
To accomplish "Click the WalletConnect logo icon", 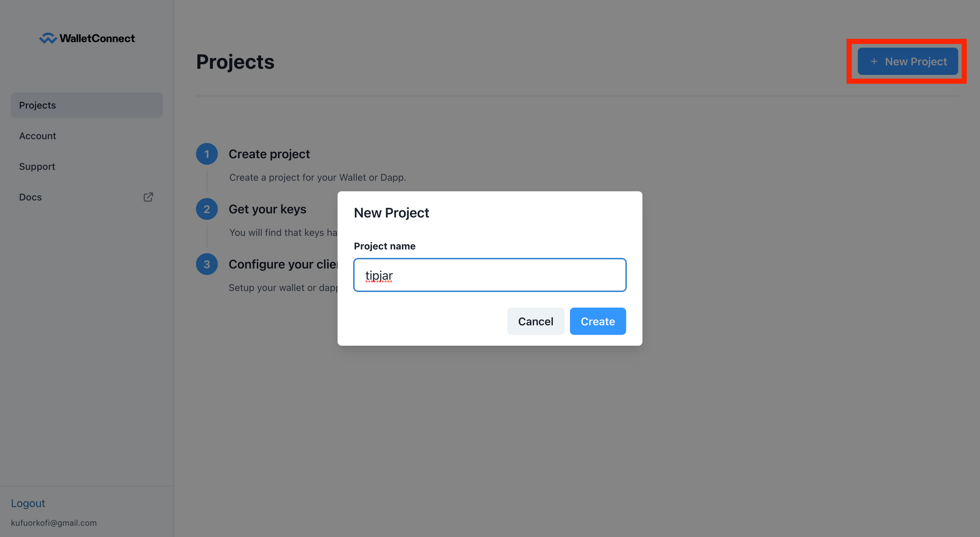I will 48,38.
